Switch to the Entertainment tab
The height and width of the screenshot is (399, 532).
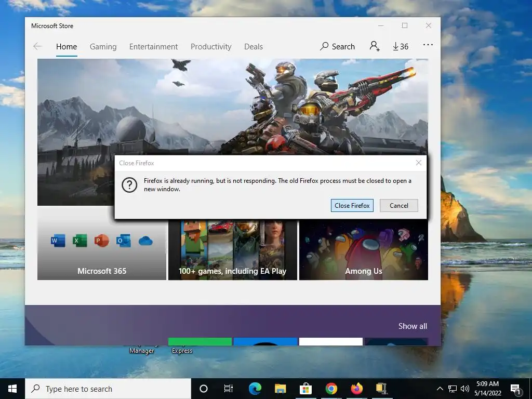153,46
